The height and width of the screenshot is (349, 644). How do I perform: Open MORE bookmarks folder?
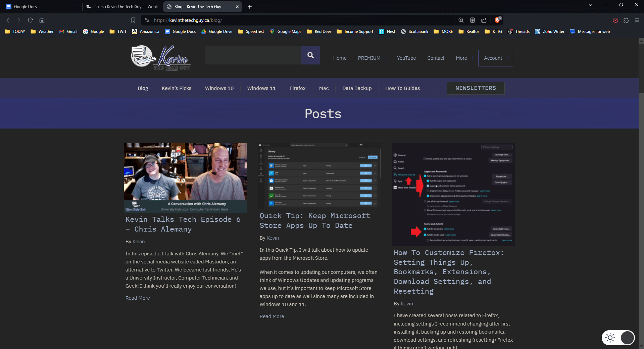tap(443, 32)
